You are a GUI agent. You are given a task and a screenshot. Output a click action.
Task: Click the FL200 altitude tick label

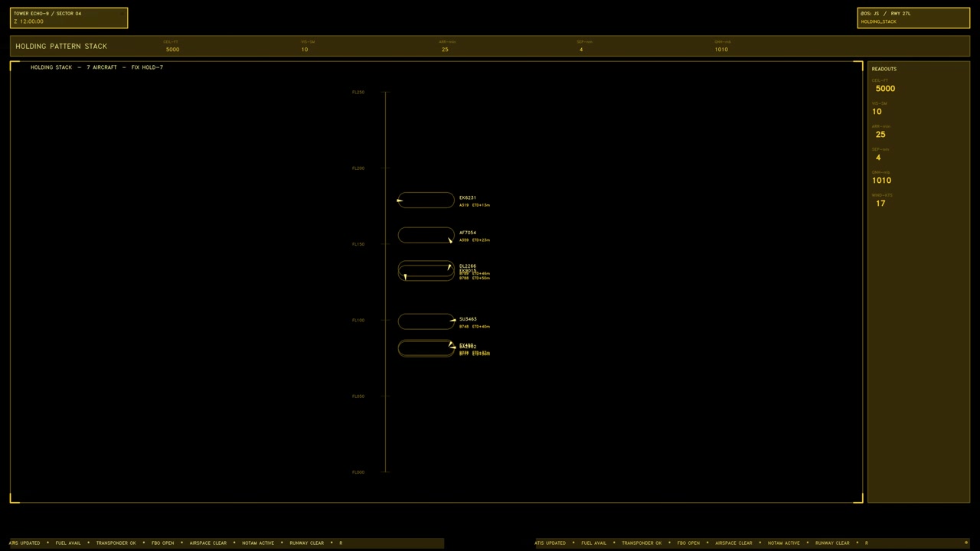(x=358, y=168)
